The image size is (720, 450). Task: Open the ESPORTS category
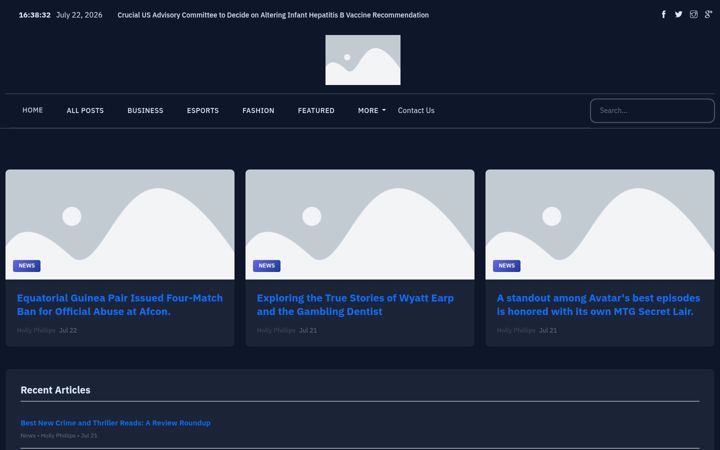pyautogui.click(x=202, y=111)
